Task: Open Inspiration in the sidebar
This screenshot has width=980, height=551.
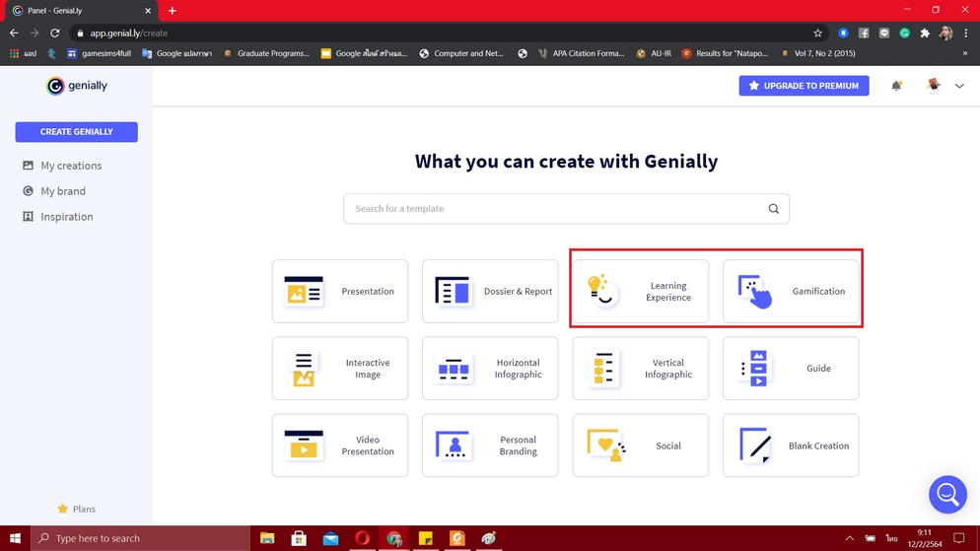Action: pyautogui.click(x=57, y=217)
